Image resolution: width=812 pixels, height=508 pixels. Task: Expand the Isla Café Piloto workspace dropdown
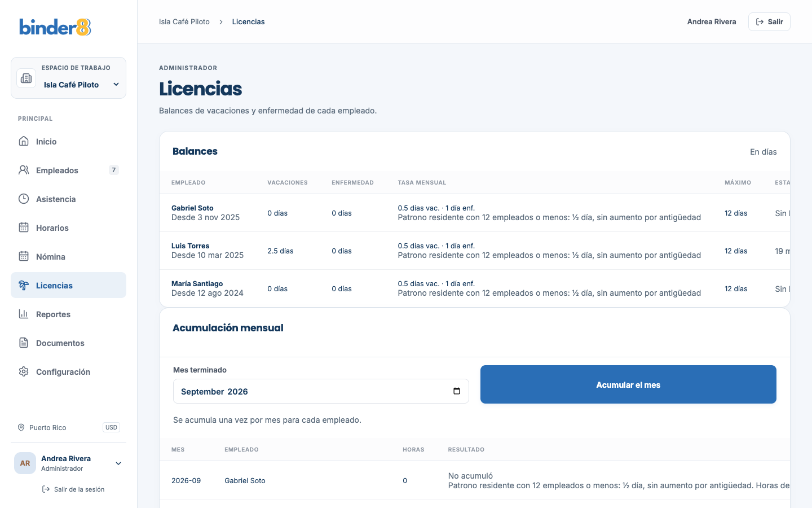116,85
